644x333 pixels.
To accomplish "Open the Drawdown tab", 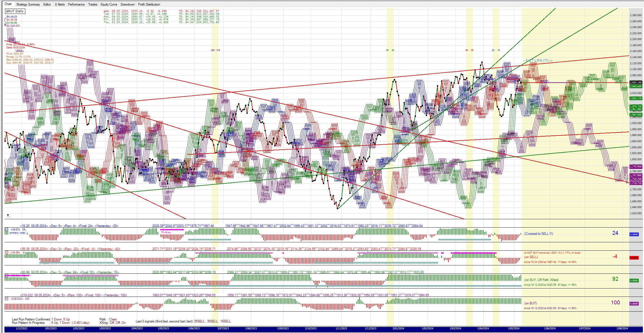I will [x=128, y=4].
